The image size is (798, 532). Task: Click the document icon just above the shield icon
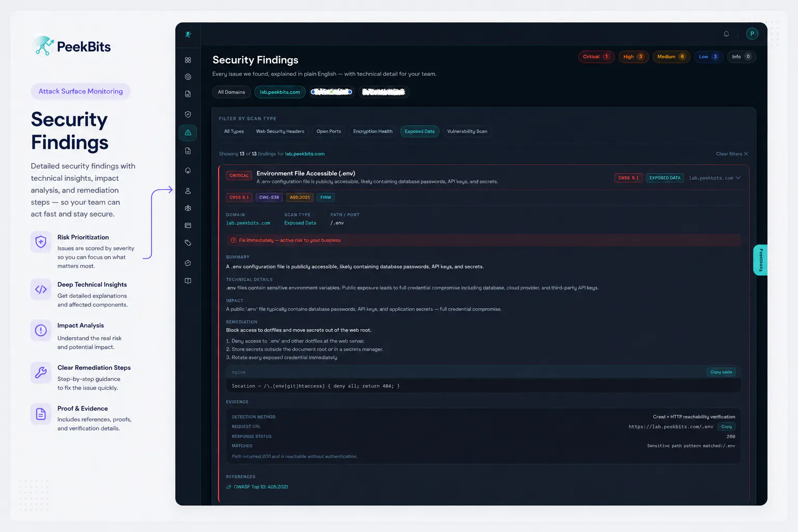pos(188,94)
